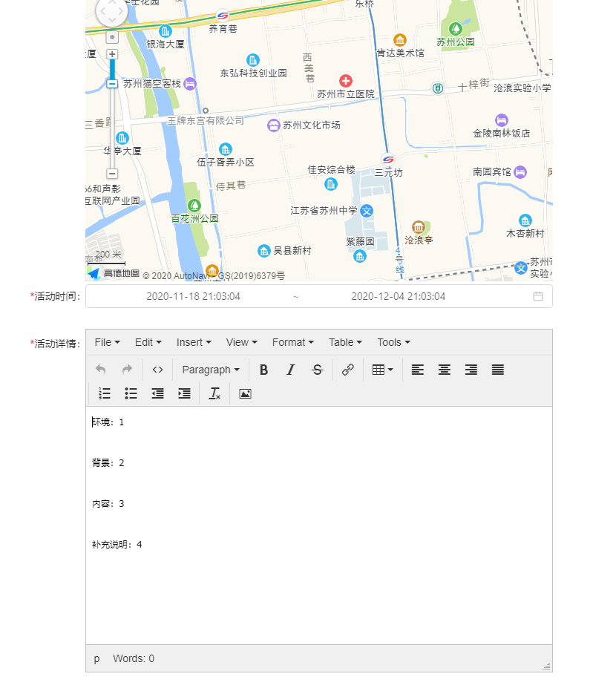The height and width of the screenshot is (691, 616).
Task: Click the 木杏新村 residential marker
Action: (x=525, y=220)
